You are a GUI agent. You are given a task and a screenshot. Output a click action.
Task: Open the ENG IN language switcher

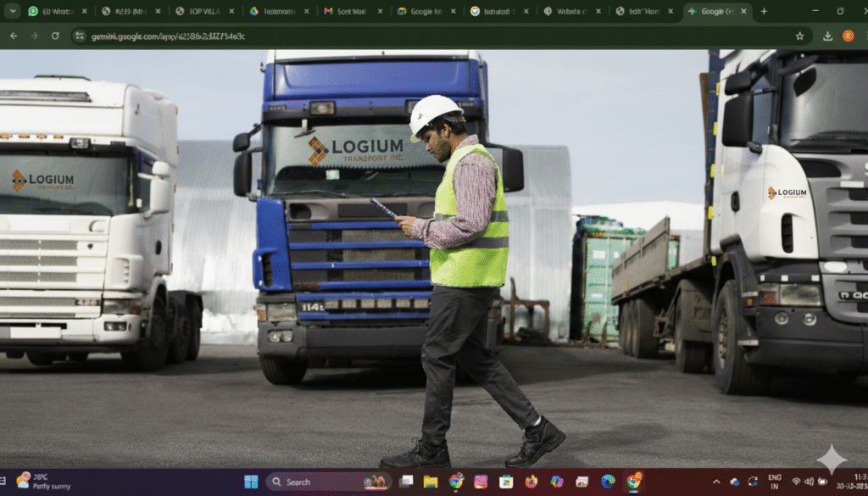(774, 482)
